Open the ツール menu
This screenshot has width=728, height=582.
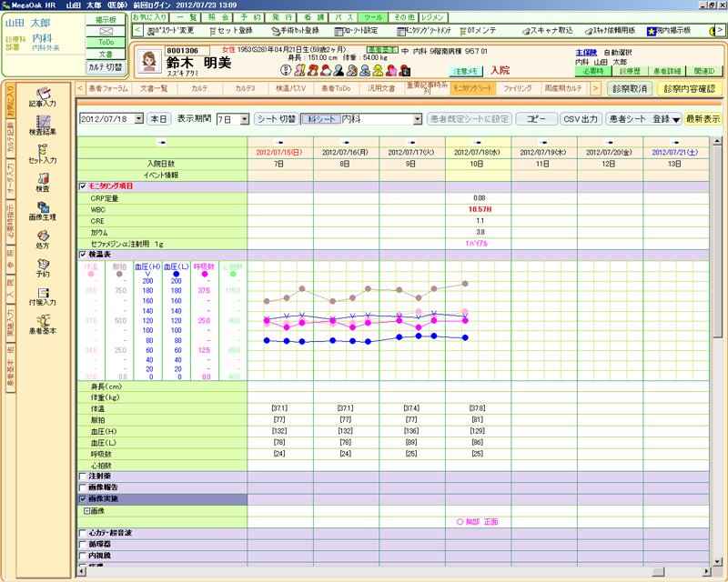pos(373,17)
